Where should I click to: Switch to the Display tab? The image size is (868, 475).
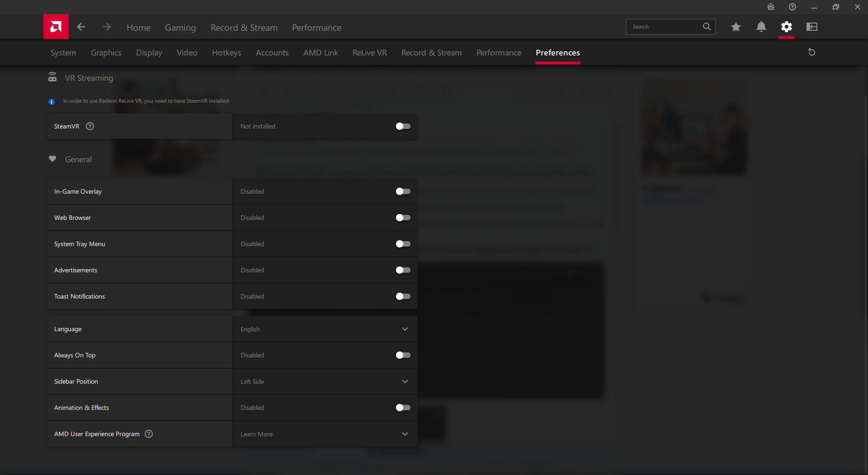pyautogui.click(x=149, y=52)
